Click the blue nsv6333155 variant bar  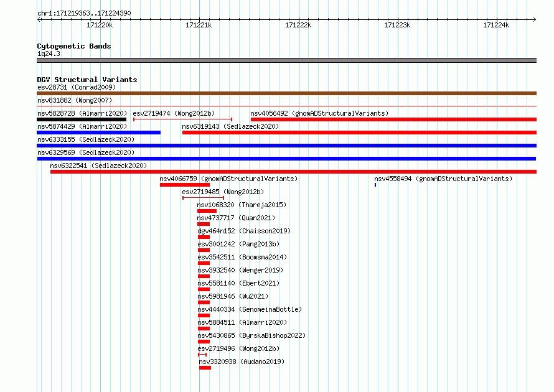click(286, 146)
